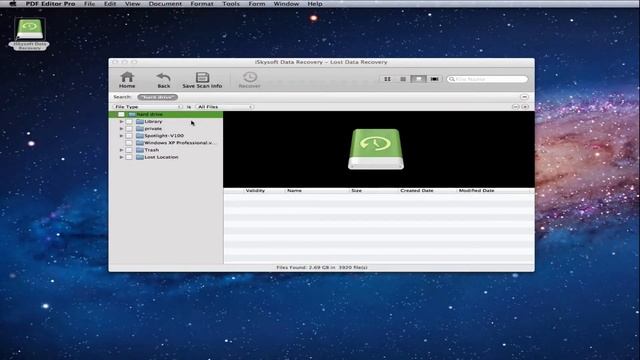Click the Lost Location folder icon

140,157
